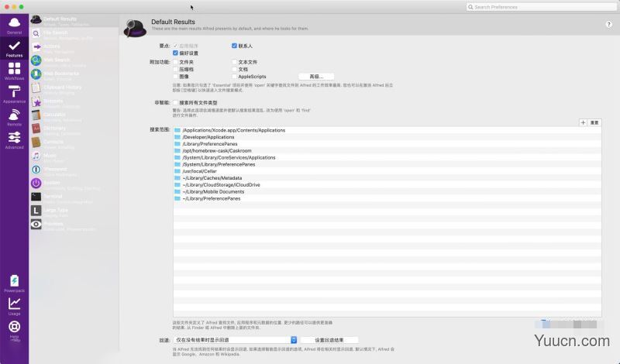This screenshot has width=620, height=364.
Task: Select the Dictionary feature
Action: [x=74, y=130]
